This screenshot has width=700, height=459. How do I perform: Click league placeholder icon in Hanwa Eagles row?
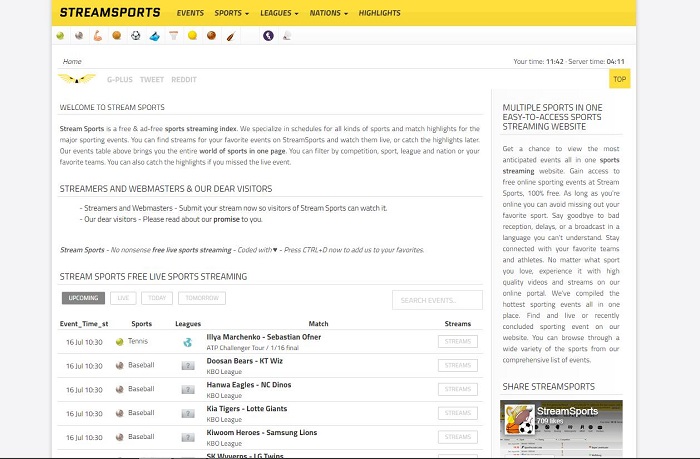188,390
